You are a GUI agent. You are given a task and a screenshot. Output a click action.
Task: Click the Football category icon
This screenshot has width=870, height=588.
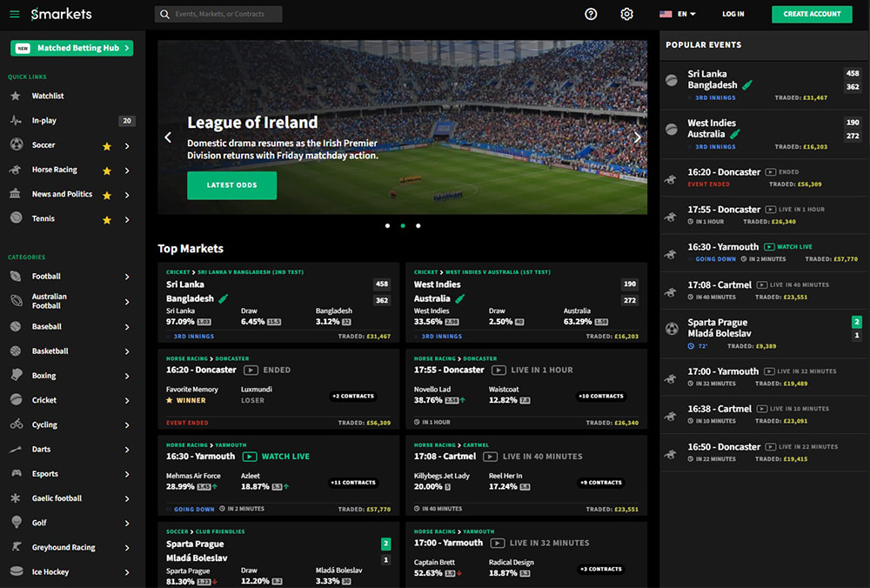pos(16,277)
